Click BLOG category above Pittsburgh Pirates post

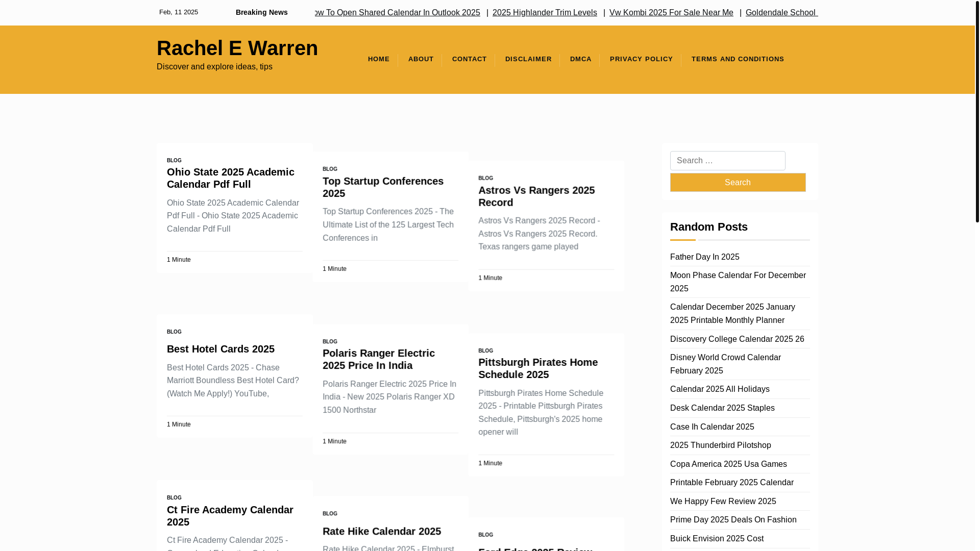coord(485,350)
